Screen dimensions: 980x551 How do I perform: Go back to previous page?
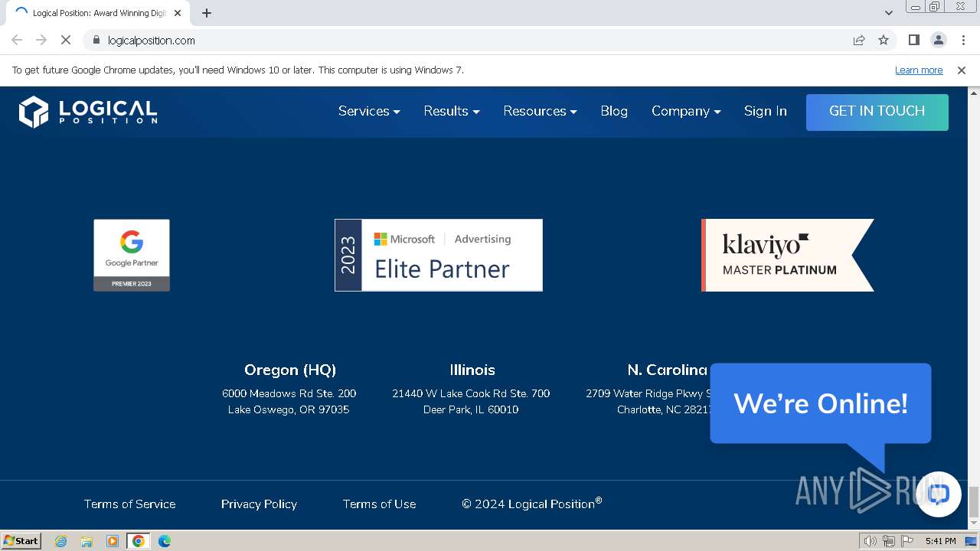[x=17, y=40]
